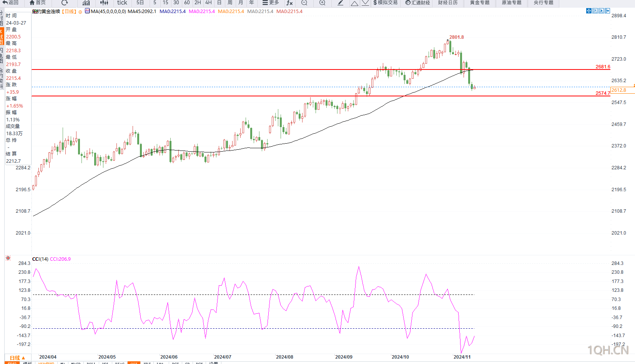Image resolution: width=635 pixels, height=364 pixels.
Task: Select the tick timeframe
Action: pyautogui.click(x=122, y=3)
